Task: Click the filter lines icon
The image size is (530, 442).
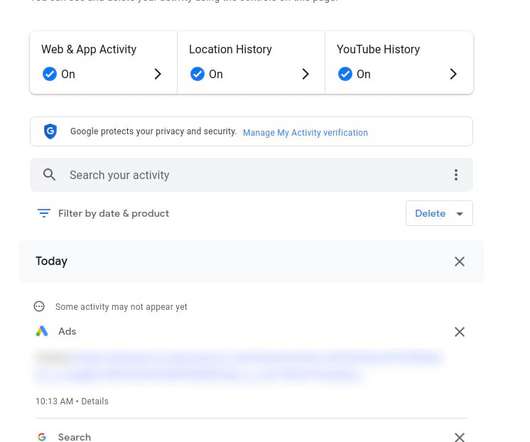Action: 44,213
